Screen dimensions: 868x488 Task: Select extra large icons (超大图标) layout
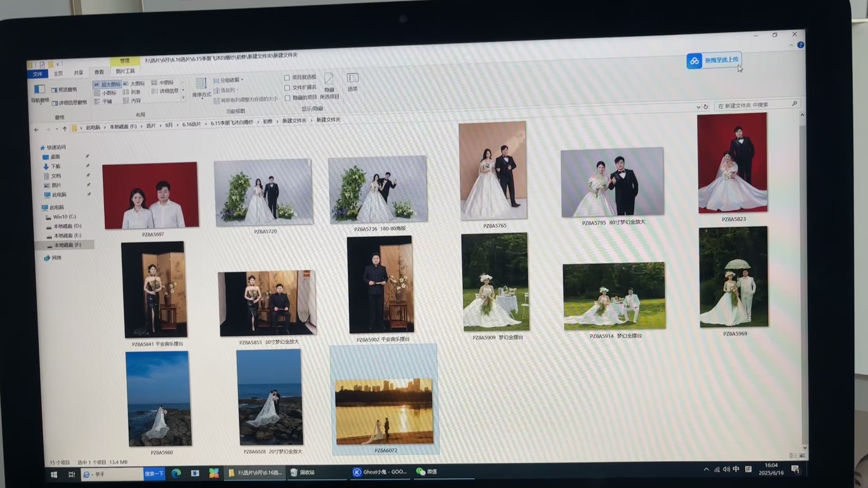point(107,84)
